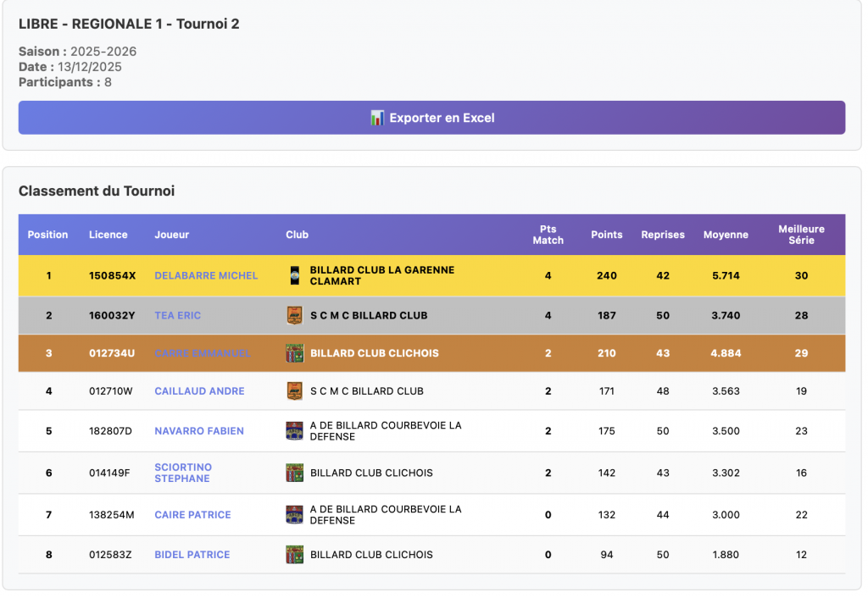
Task: Click Clichois club logo in SCIORTINO row
Action: point(294,473)
